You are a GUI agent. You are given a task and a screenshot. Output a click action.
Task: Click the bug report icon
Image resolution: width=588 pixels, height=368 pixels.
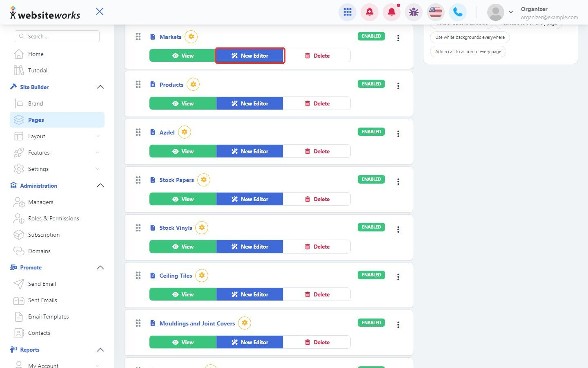click(x=414, y=12)
